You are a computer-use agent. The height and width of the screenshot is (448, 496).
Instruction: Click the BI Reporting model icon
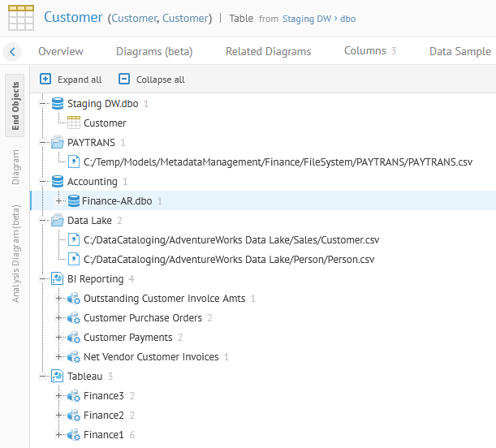pyautogui.click(x=58, y=279)
